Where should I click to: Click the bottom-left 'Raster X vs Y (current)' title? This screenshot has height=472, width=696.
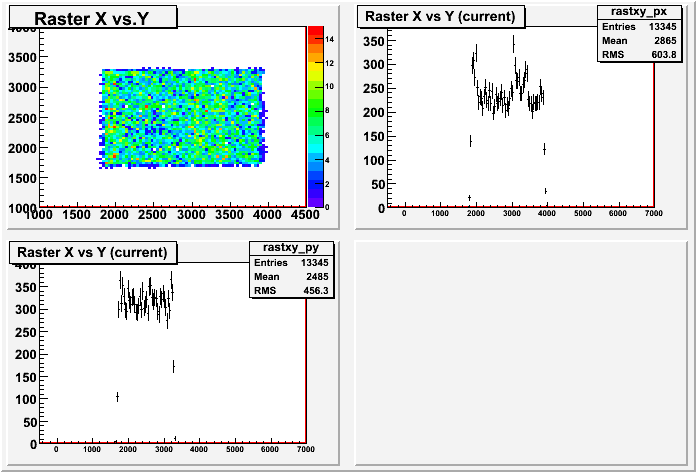tap(92, 252)
